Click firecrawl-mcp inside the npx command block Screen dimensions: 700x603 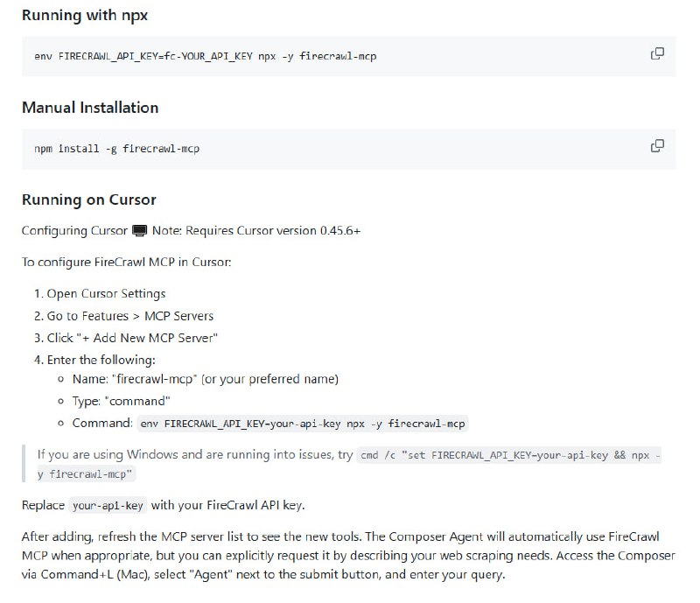339,55
